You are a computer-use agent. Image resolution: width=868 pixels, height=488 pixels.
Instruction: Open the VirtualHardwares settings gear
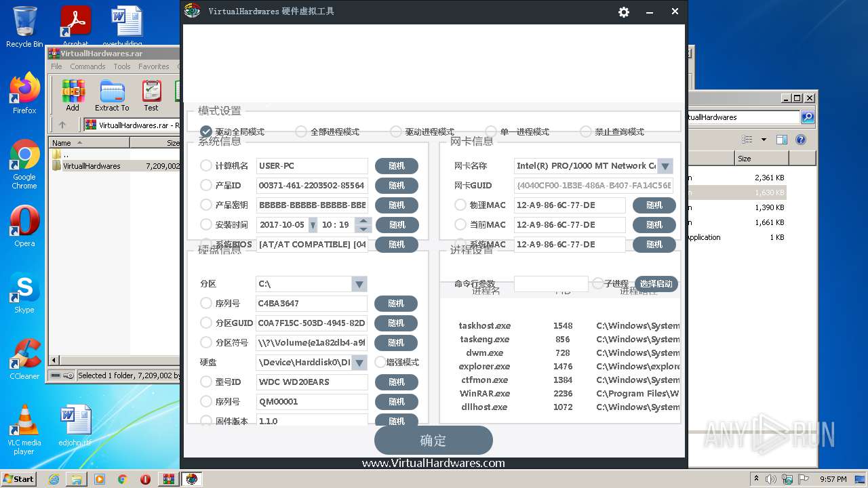[x=624, y=12]
